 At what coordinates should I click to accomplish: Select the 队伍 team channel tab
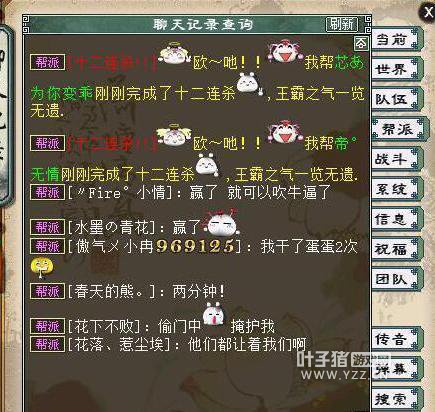tap(395, 99)
